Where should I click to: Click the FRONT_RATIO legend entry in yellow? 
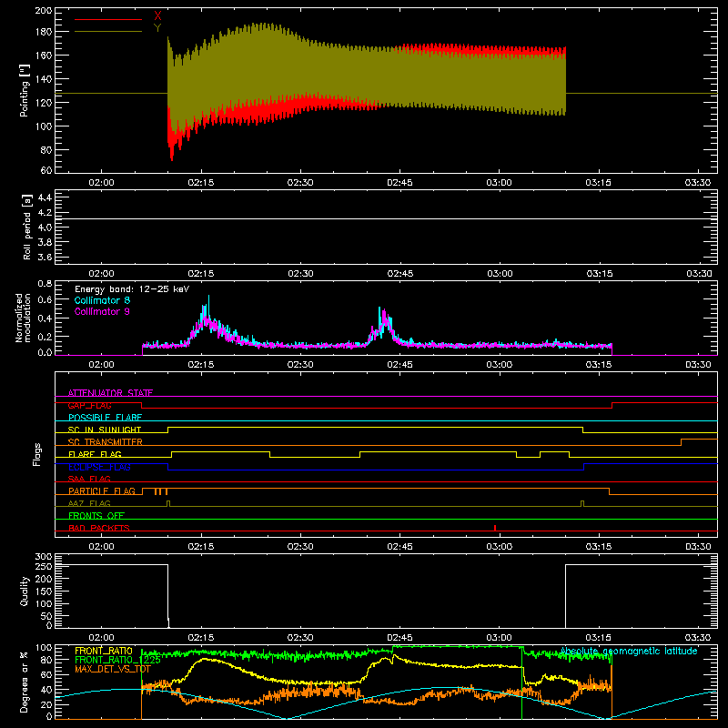pos(104,651)
